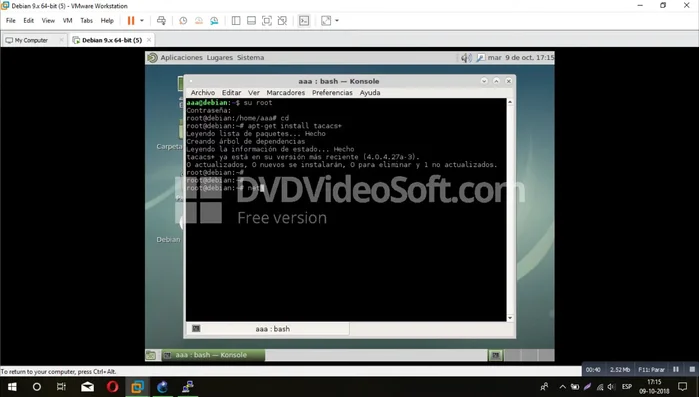Screen dimensions: 699x397
Task: Stop the recording with the square button
Action: pyautogui.click(x=692, y=369)
